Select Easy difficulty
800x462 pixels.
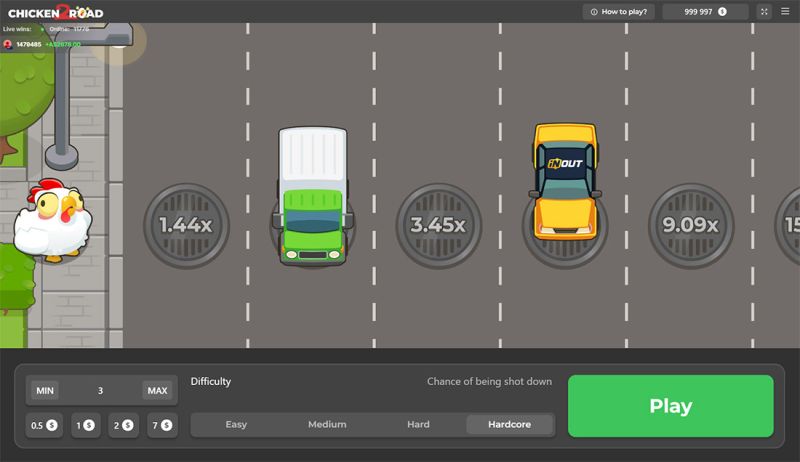tap(236, 424)
